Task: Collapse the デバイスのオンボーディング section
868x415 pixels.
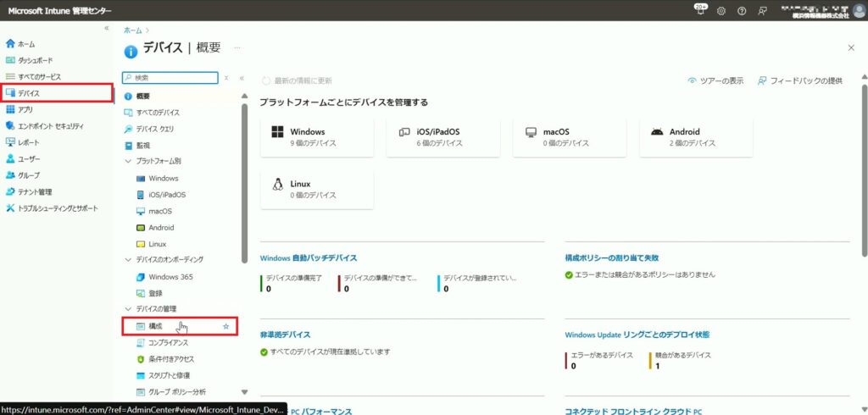Action: coord(129,259)
